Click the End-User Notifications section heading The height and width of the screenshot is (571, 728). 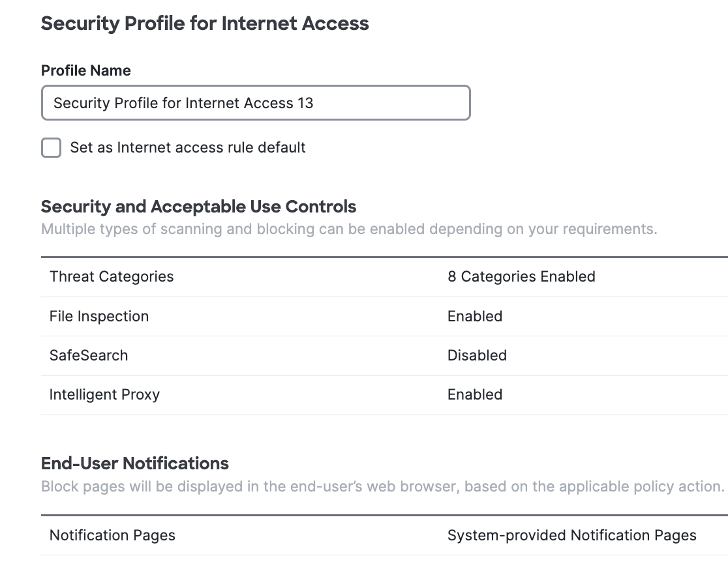point(134,463)
